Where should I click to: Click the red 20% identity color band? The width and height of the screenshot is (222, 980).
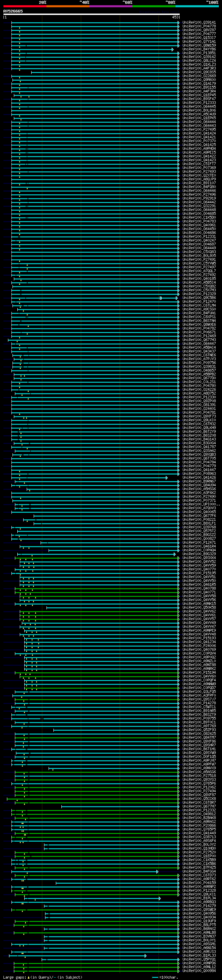(x=25, y=6)
